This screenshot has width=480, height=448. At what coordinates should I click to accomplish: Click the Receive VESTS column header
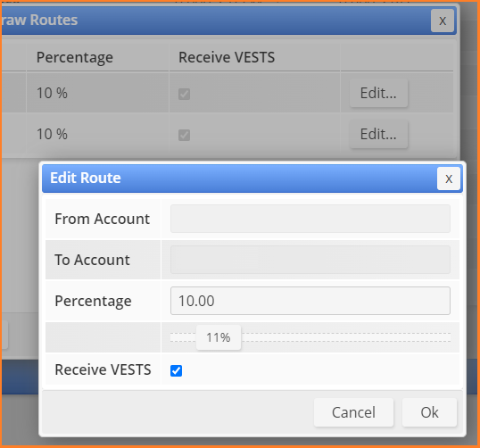(x=227, y=57)
